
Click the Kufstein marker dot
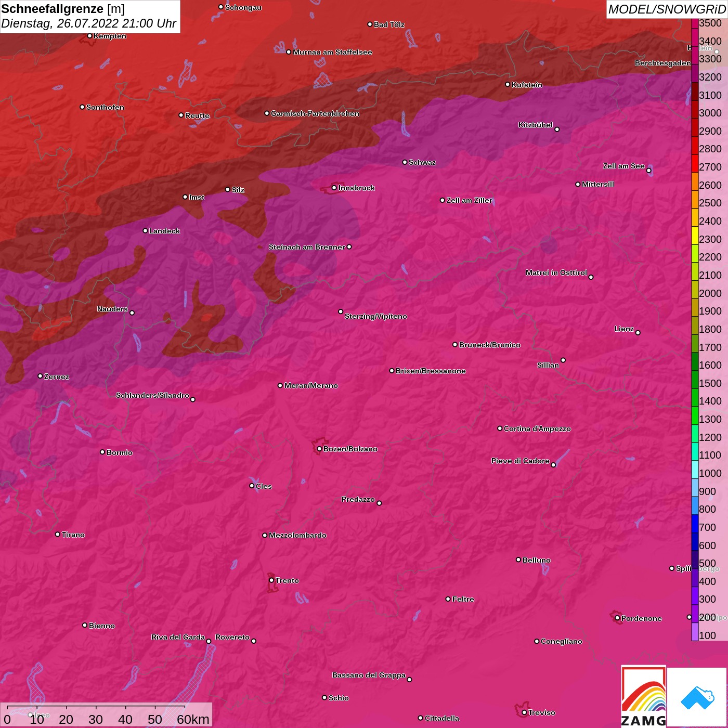pyautogui.click(x=508, y=84)
